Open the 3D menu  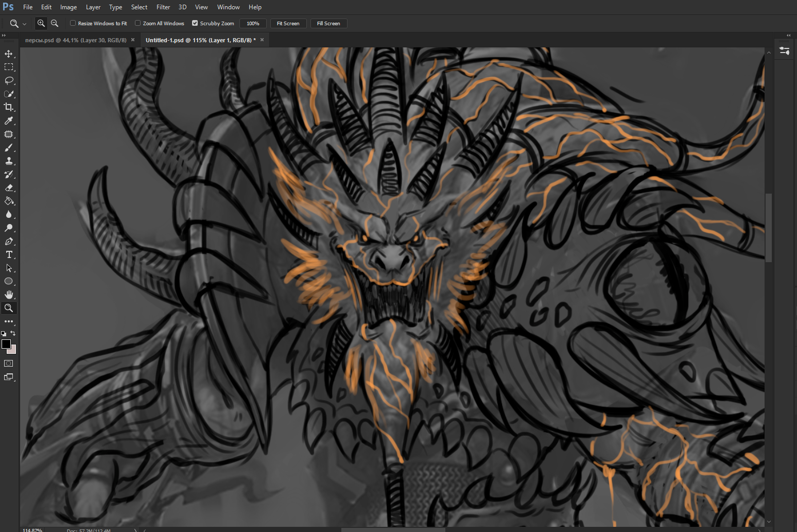182,7
